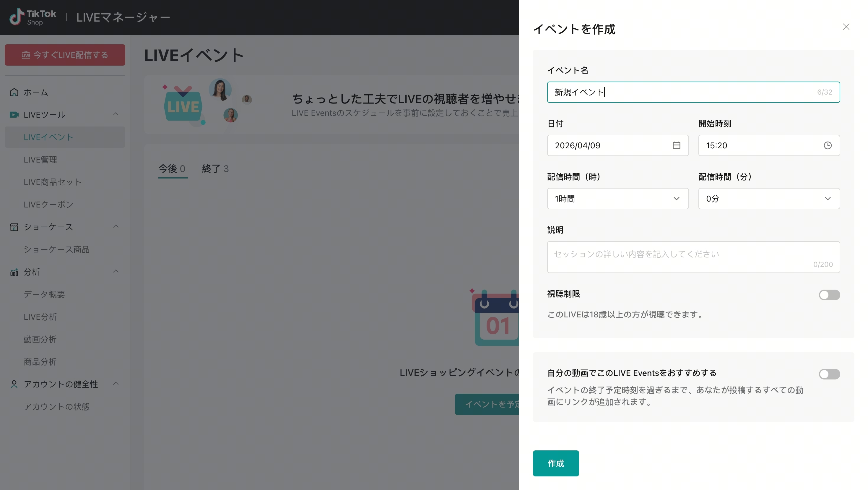Viewport: 868px width, 490px height.
Task: Click the 分析 chart icon
Action: 14,272
